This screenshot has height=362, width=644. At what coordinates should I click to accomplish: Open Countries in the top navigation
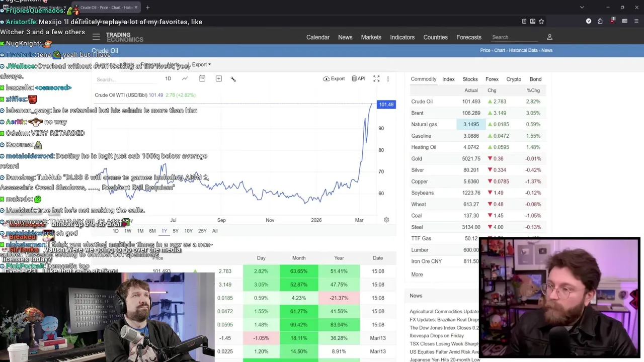click(x=436, y=37)
